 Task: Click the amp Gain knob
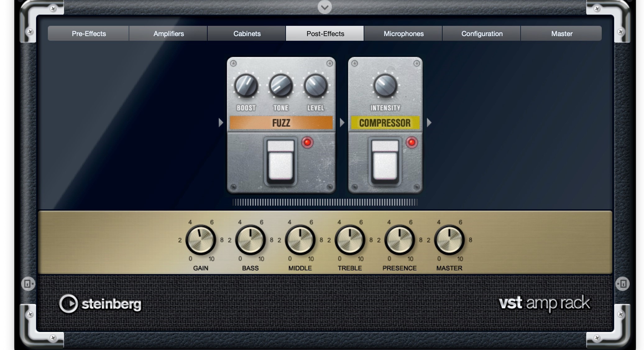pos(200,240)
